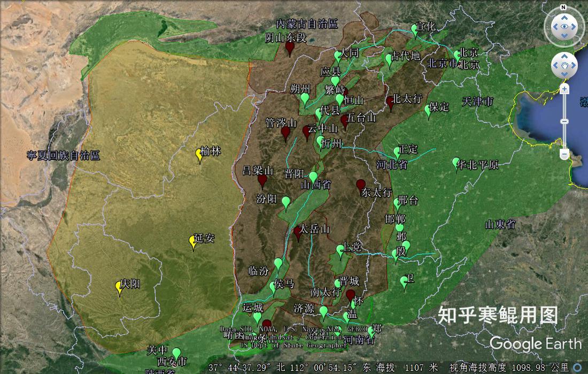Image resolution: width=588 pixels, height=374 pixels.
Task: Click the 河北省 province label
Action: point(392,164)
